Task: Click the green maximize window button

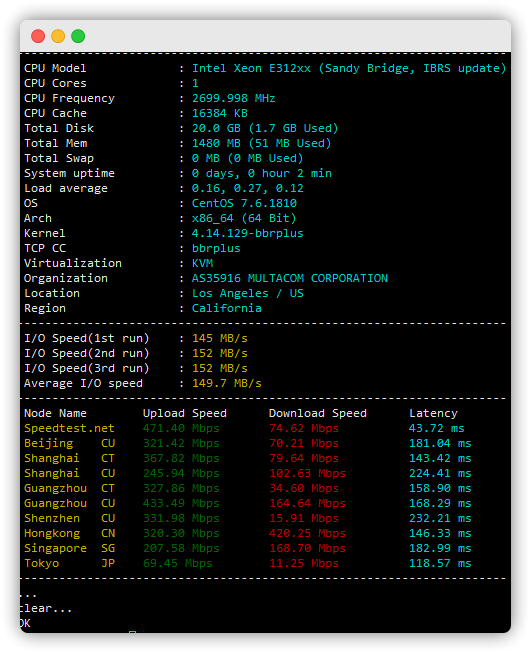Action: click(x=78, y=36)
